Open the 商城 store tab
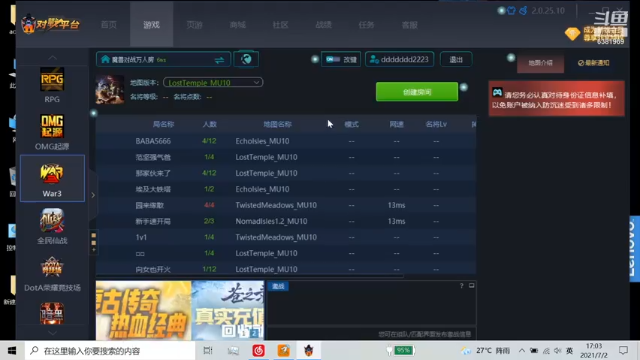 point(238,25)
